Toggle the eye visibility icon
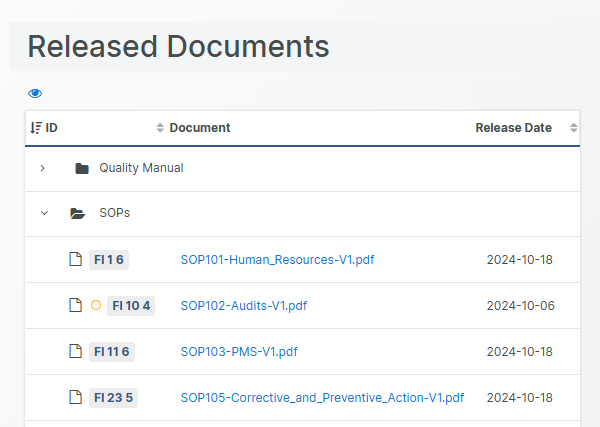 coord(35,93)
